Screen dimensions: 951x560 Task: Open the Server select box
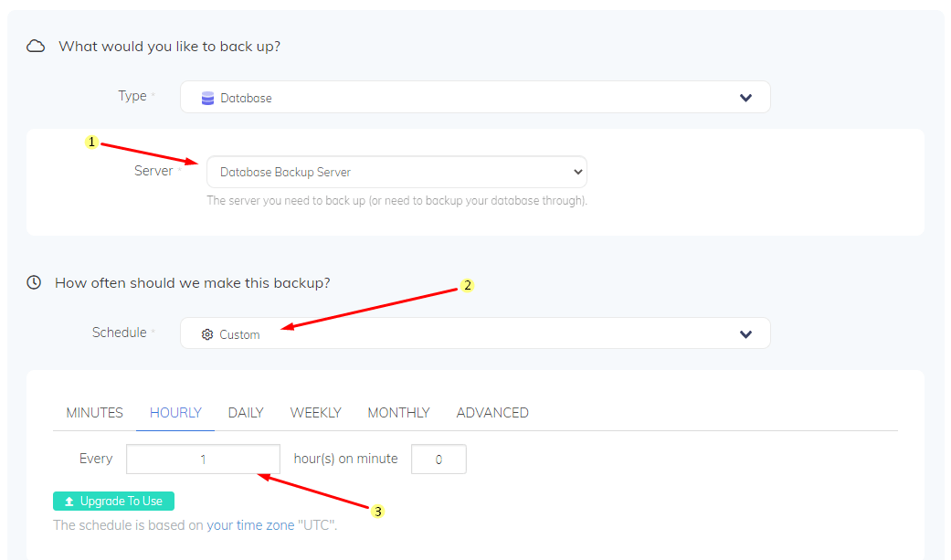click(x=396, y=172)
